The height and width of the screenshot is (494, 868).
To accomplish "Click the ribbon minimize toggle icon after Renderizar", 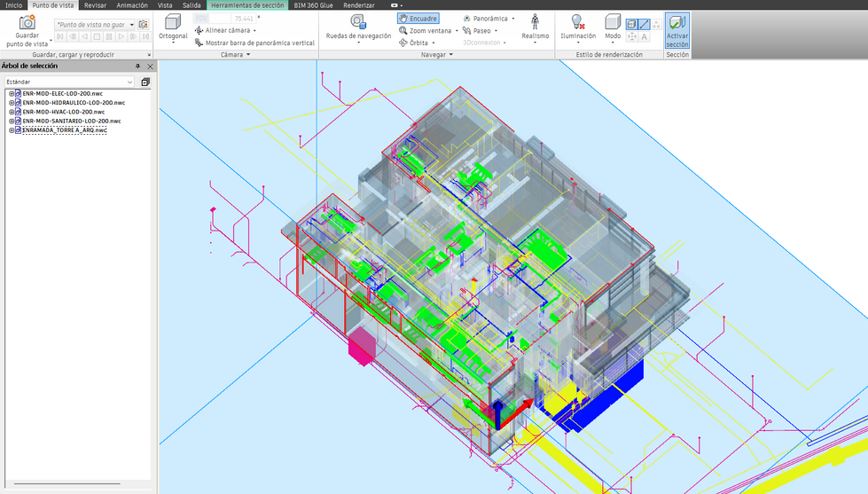I will [x=395, y=5].
